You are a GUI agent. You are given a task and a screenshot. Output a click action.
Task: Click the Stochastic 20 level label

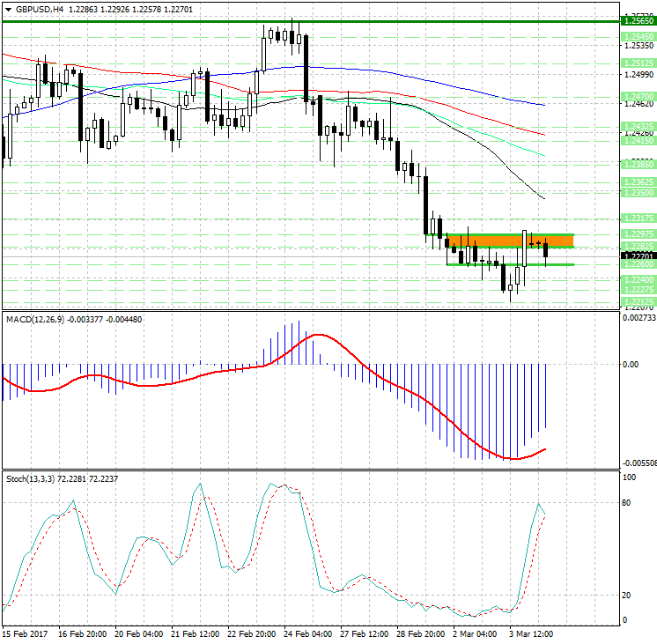[x=626, y=595]
